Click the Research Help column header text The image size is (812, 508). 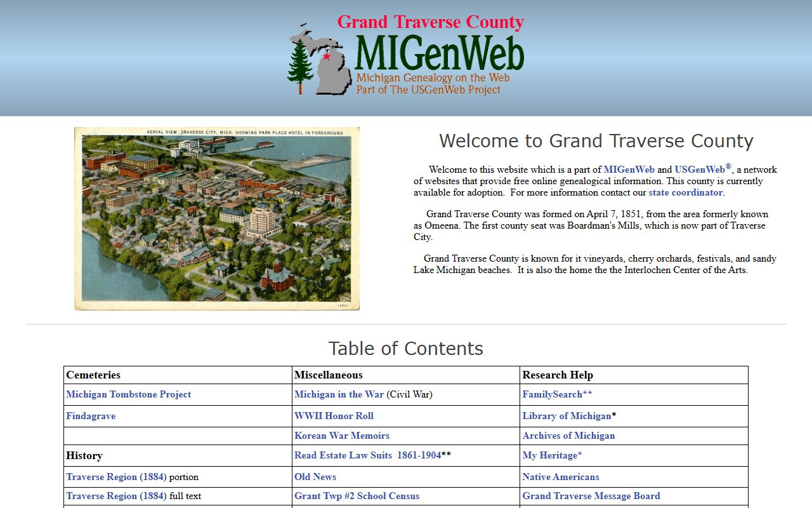558,375
